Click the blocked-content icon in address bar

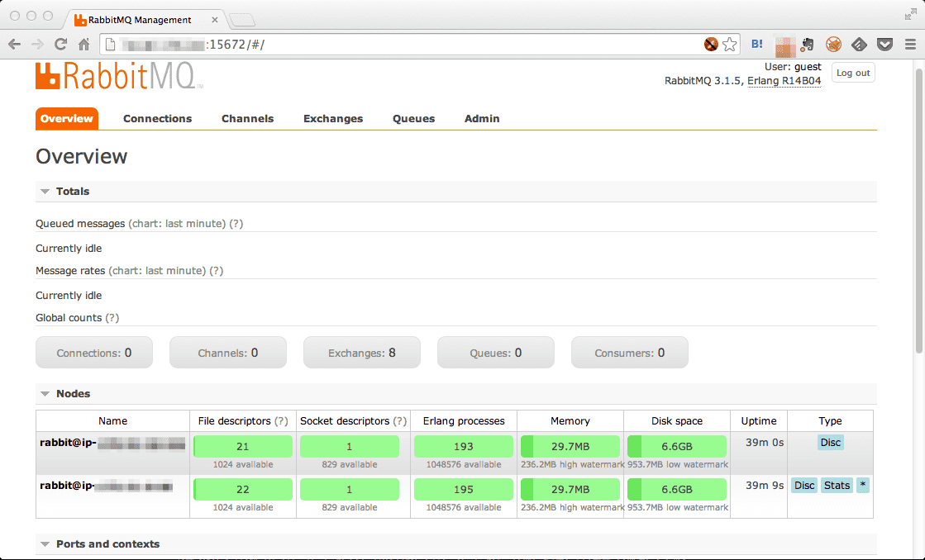coord(711,45)
